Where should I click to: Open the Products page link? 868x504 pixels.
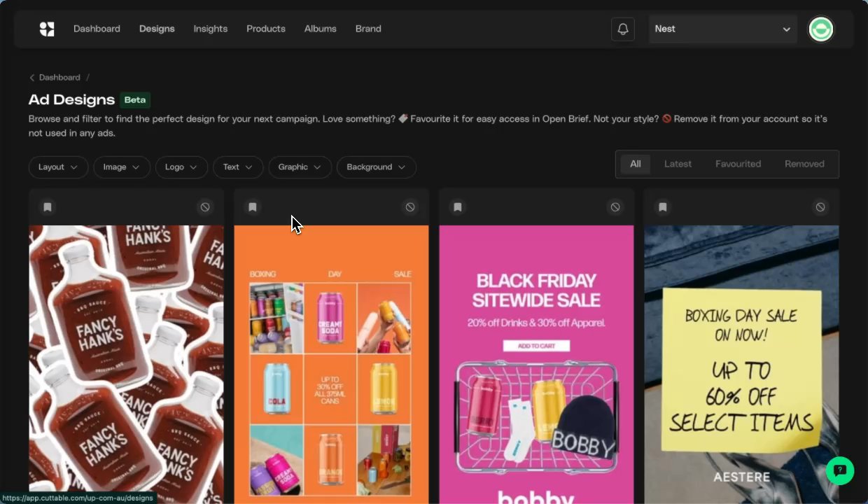point(266,29)
